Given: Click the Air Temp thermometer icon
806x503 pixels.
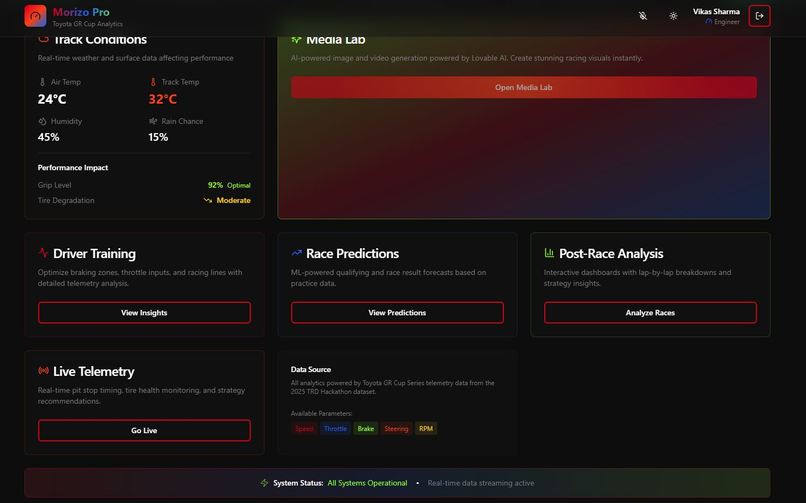Looking at the screenshot, I should pyautogui.click(x=42, y=82).
